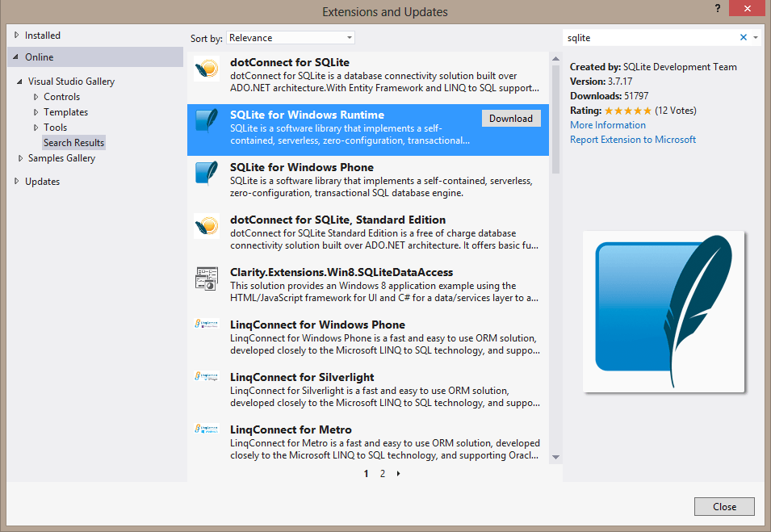Expand the Tools node
Viewport: 771px width, 532px height.
click(x=36, y=128)
